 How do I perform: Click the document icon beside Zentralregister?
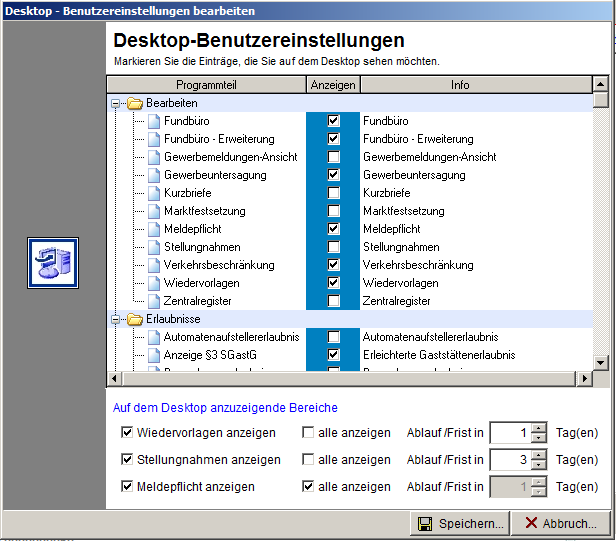(154, 301)
